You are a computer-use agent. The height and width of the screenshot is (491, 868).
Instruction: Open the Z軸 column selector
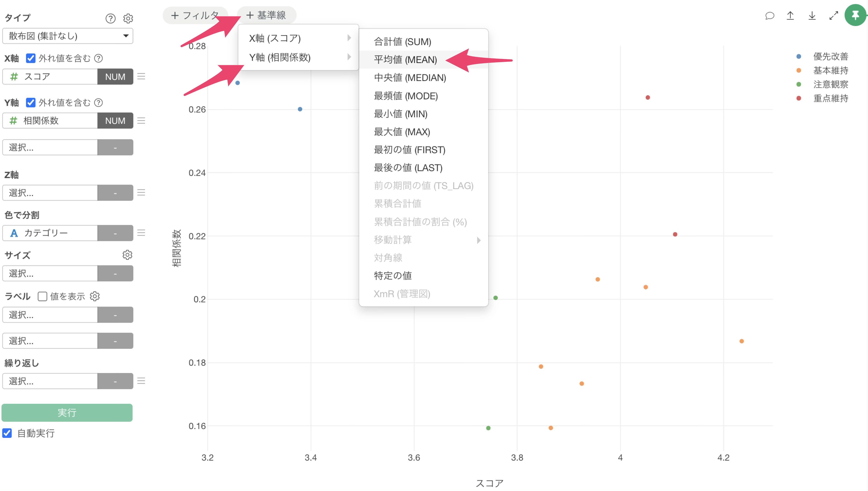[x=50, y=193]
